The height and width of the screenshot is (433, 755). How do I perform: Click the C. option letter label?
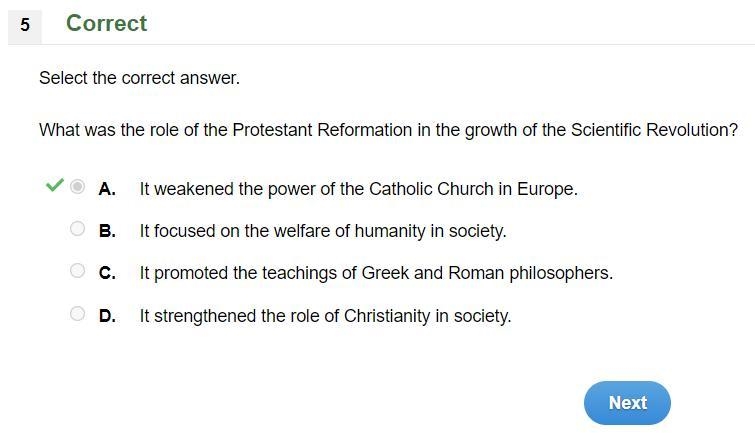[107, 273]
